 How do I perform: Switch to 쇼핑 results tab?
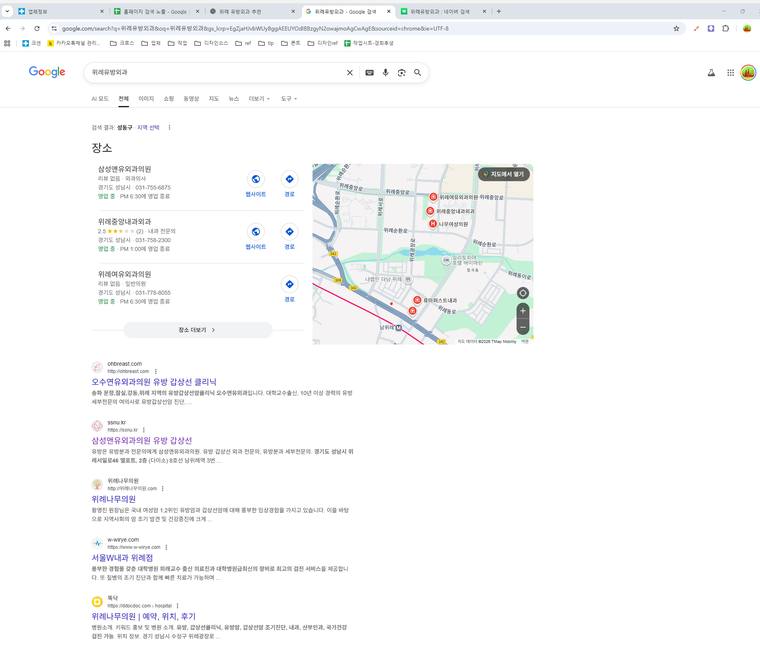click(169, 98)
